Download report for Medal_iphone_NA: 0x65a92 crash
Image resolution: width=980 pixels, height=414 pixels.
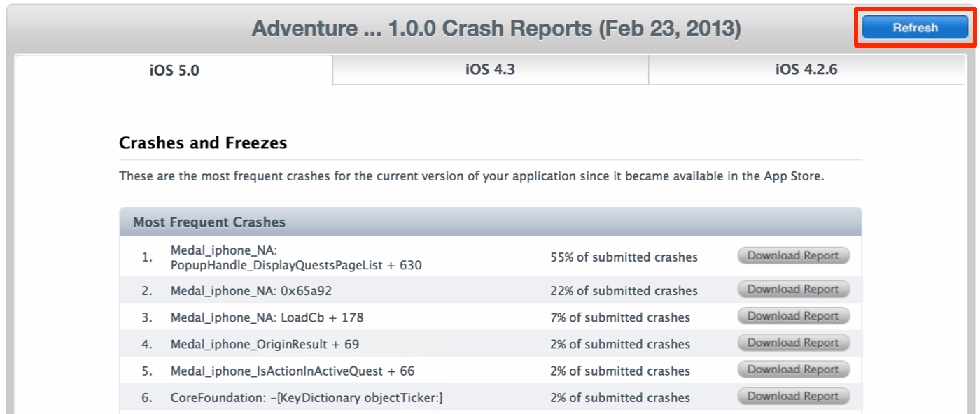(x=792, y=289)
